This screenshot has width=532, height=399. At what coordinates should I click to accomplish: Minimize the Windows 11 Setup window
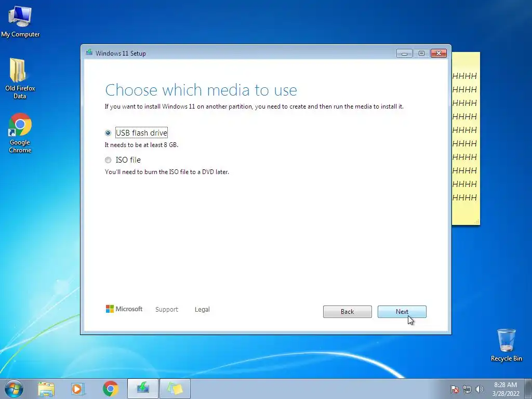pos(404,54)
